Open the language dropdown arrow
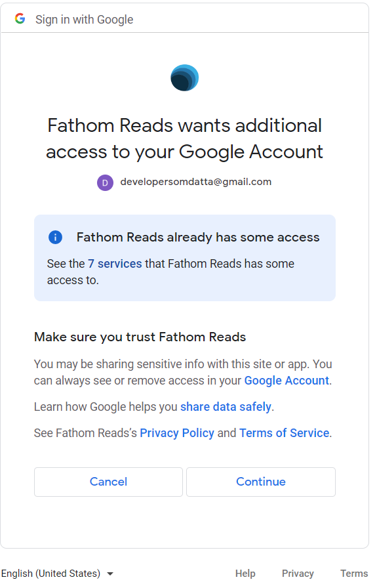This screenshot has width=377, height=588. pos(110,574)
